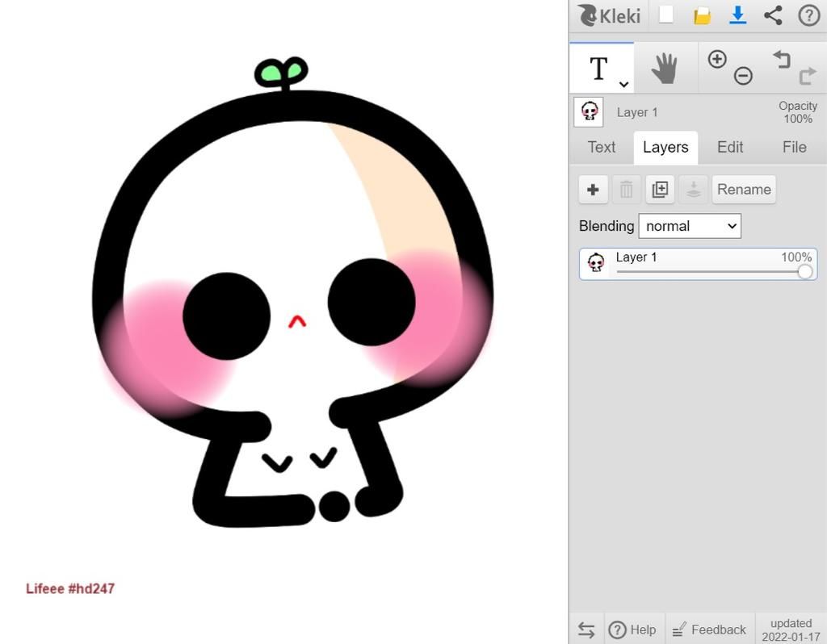Viewport: 827px width, 644px height.
Task: Click the current layer preview thumbnail
Action: [589, 111]
